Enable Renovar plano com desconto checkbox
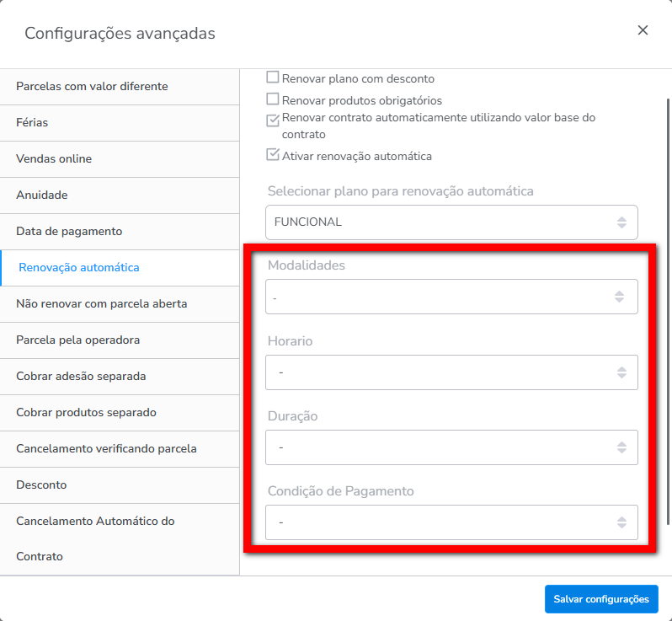This screenshot has width=672, height=621. 273,78
